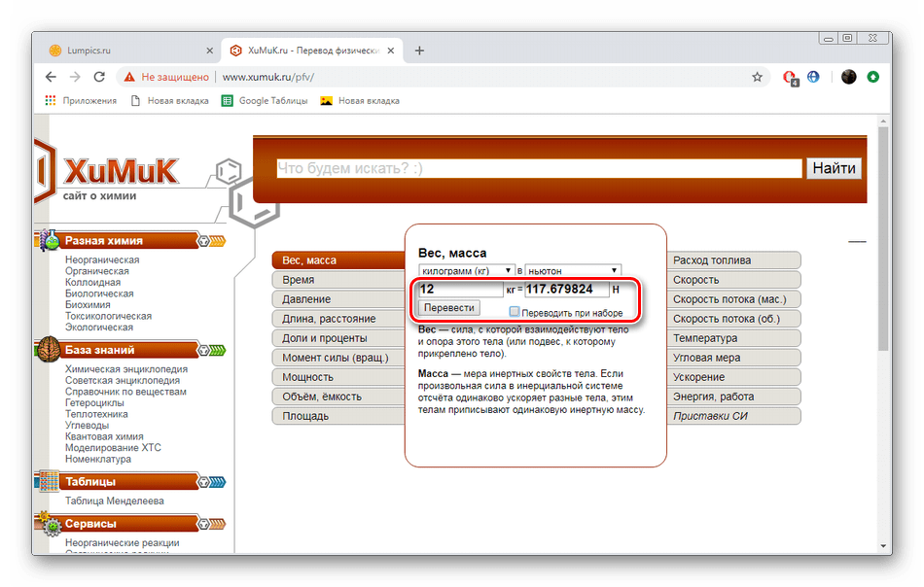Bookmark page with the star icon

pos(757,77)
